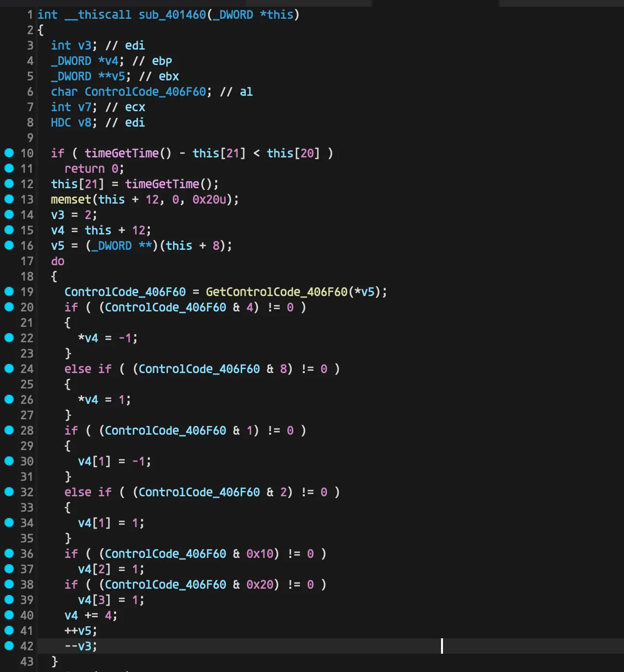Click the blue dot beside ++v5
Viewport: 624px width, 672px height.
[9, 631]
